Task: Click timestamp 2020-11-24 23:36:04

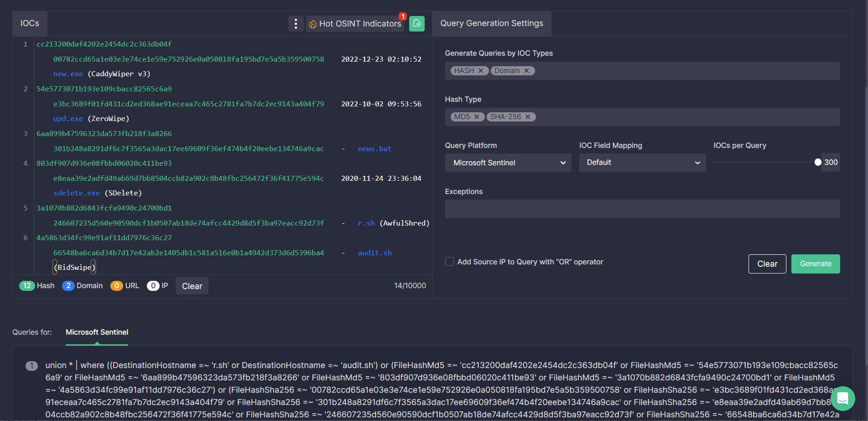Action: pyautogui.click(x=381, y=179)
